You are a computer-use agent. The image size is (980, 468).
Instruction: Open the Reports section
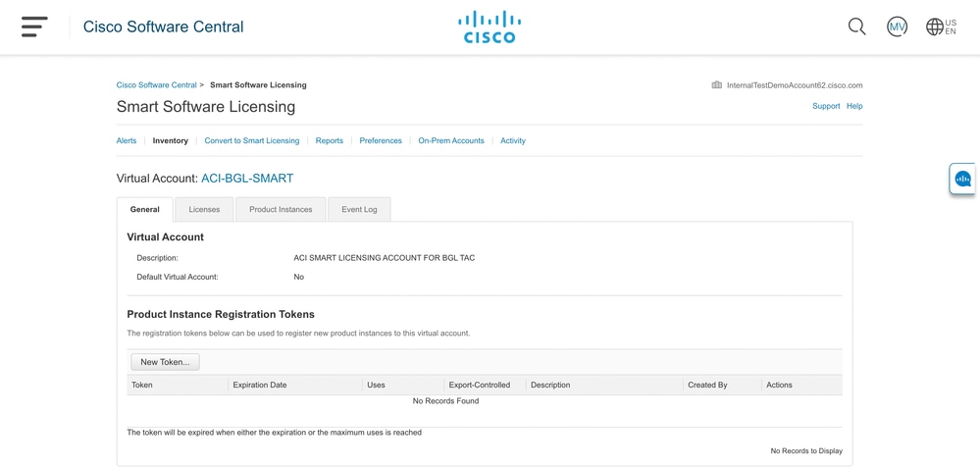[x=330, y=140]
